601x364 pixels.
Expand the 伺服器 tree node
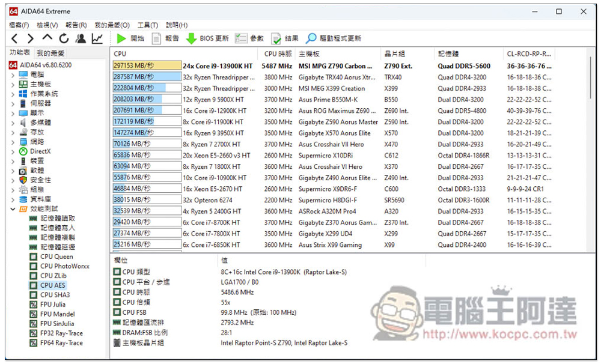point(13,104)
